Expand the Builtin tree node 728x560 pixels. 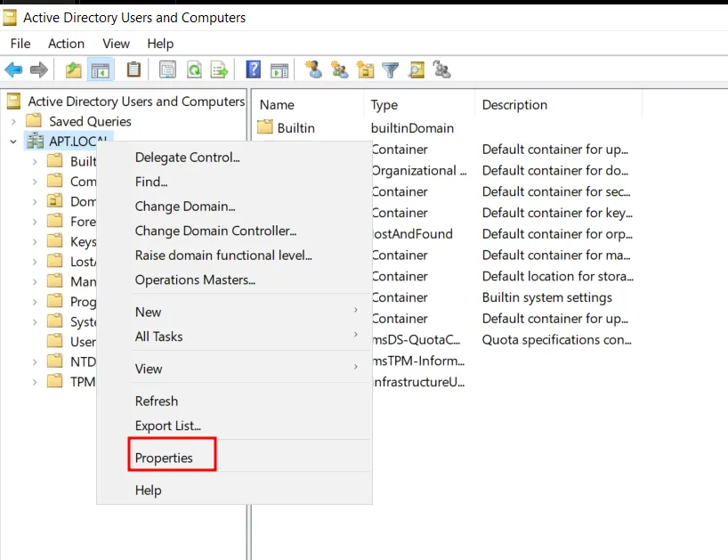coord(35,162)
